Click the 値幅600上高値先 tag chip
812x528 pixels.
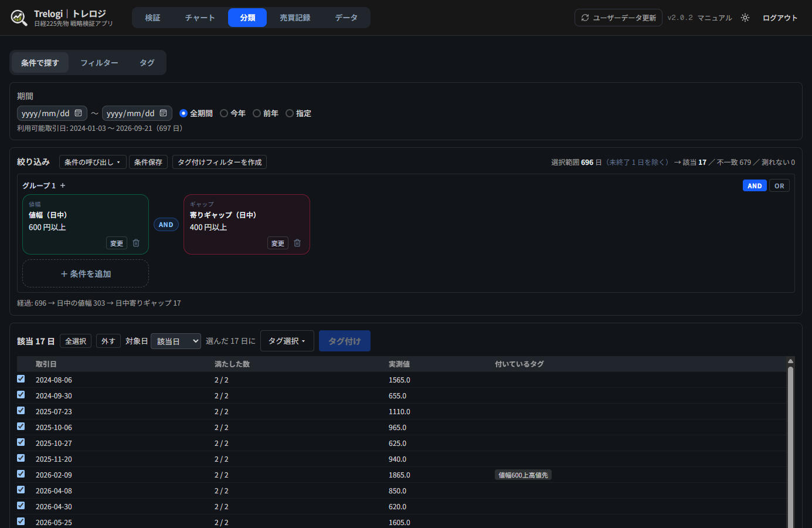pyautogui.click(x=523, y=475)
